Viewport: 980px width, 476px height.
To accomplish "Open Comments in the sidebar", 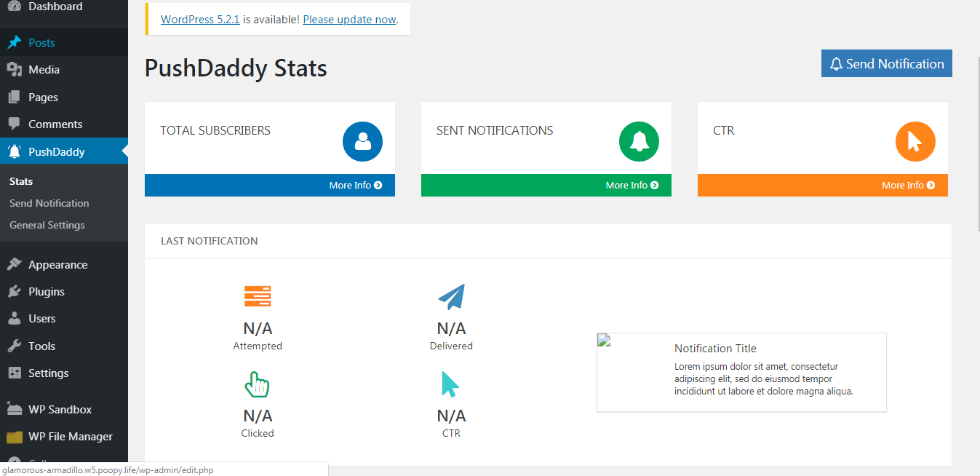I will 64,124.
